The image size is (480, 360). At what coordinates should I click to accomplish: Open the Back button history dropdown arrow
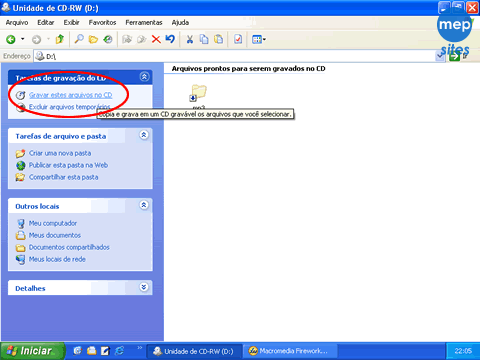click(23, 39)
